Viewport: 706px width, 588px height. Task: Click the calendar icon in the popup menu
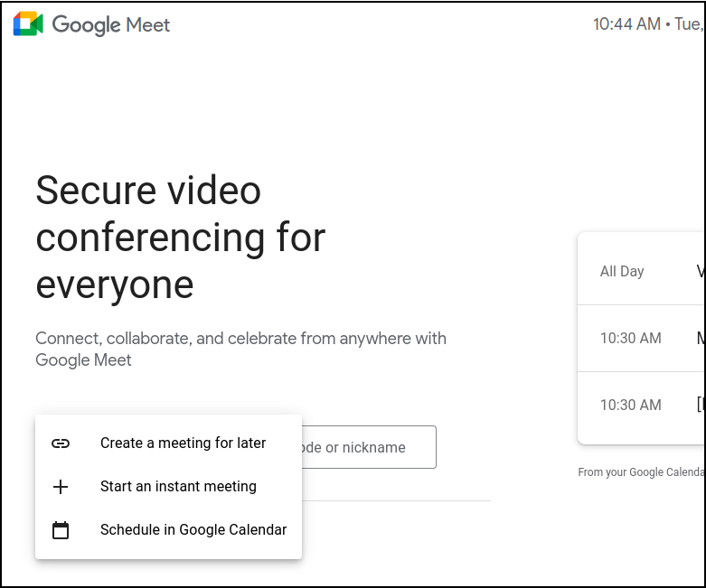[61, 530]
